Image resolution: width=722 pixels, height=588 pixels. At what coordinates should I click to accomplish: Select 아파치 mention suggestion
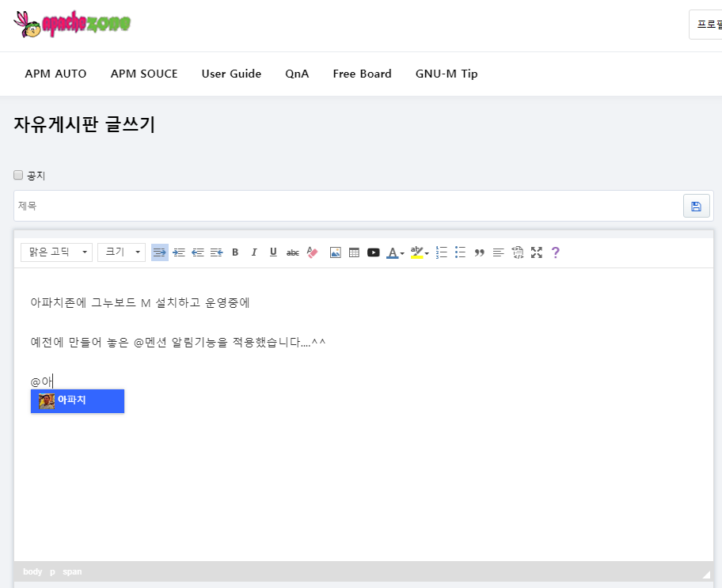[x=78, y=400]
